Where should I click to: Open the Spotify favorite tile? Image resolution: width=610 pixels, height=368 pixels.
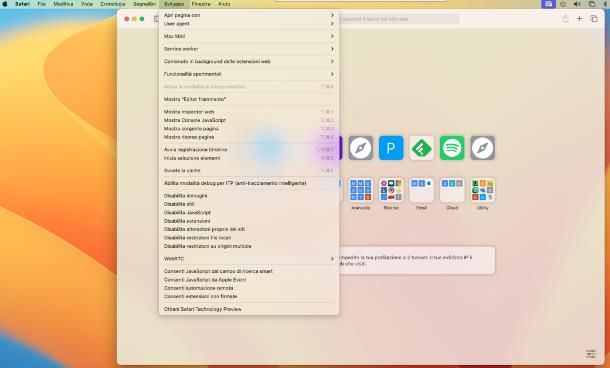pyautogui.click(x=452, y=148)
